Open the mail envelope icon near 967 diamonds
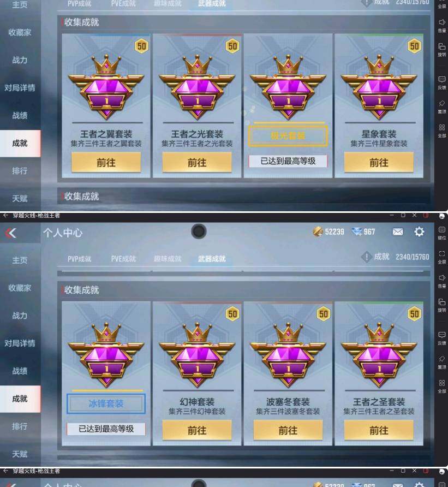The image size is (448, 487). pos(398,231)
